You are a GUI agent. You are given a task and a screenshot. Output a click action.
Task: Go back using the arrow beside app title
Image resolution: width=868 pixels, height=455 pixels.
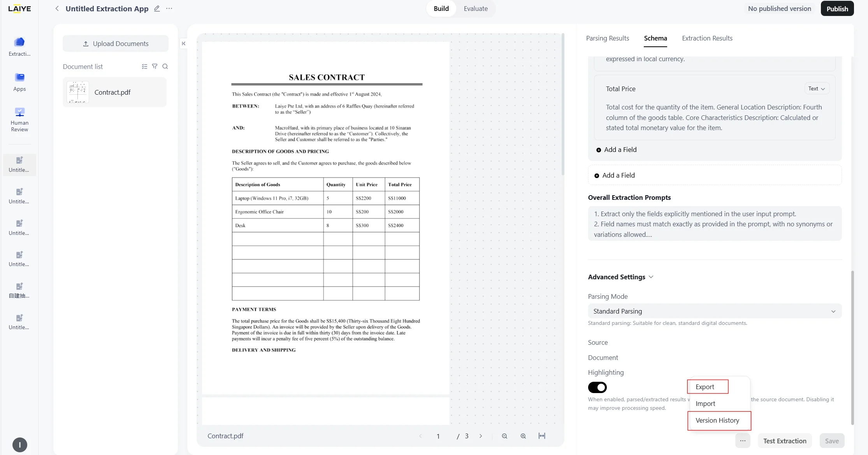pyautogui.click(x=57, y=9)
